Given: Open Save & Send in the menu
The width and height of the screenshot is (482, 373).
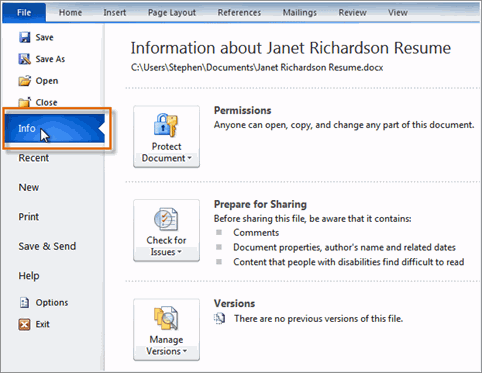Looking at the screenshot, I should pos(47,246).
